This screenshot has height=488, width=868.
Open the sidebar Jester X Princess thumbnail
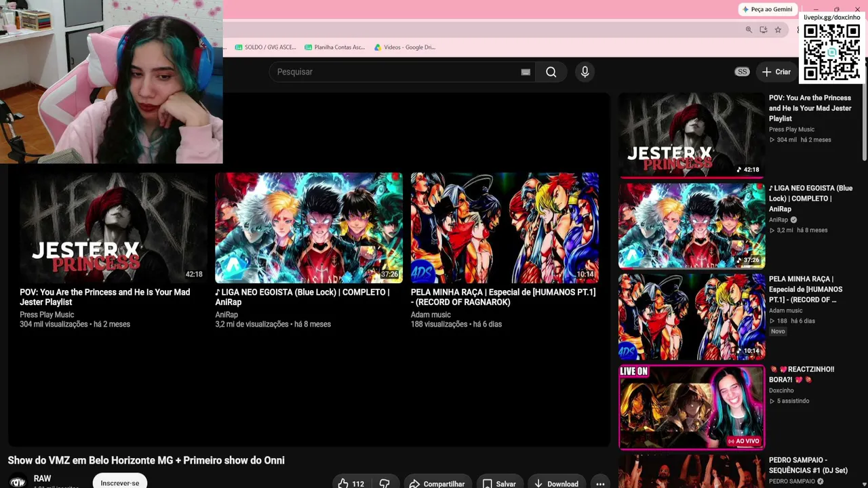691,134
